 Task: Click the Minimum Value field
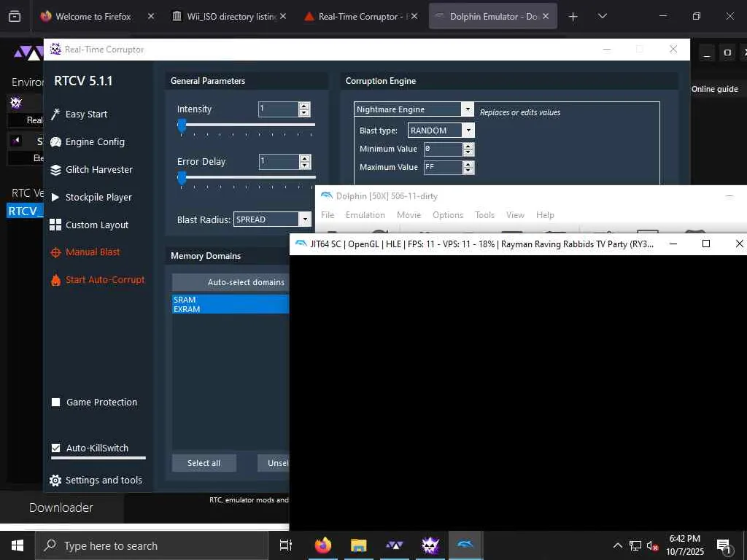pos(443,149)
